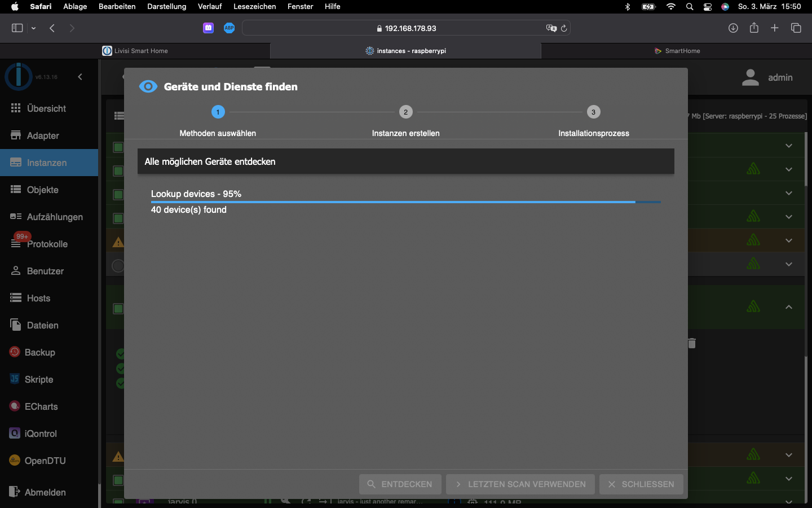Show the Safari tab overview
This screenshot has height=508, width=812.
click(x=796, y=28)
